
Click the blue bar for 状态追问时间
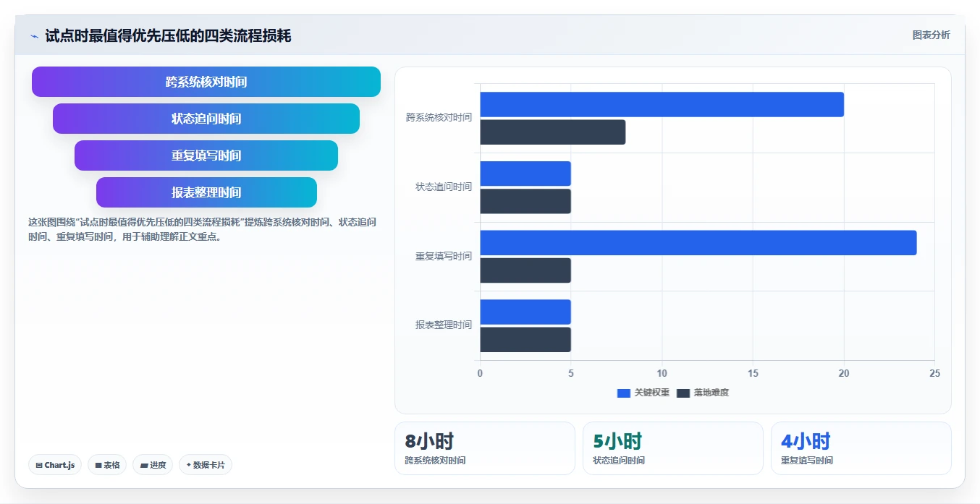pyautogui.click(x=525, y=174)
